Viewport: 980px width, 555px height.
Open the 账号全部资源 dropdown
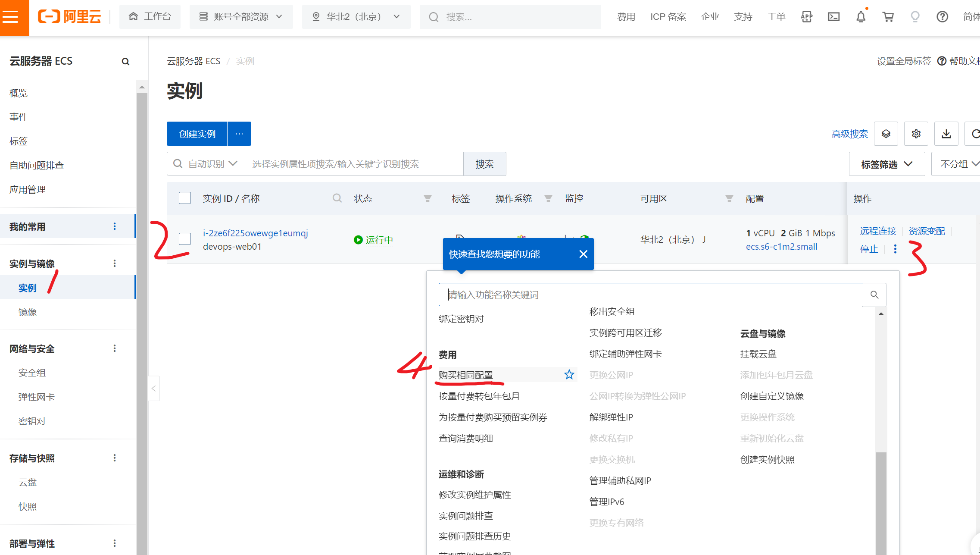(241, 17)
